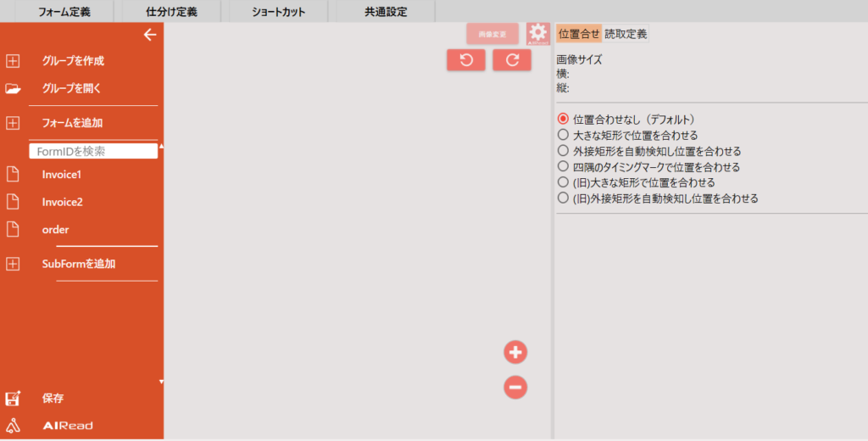The width and height of the screenshot is (868, 441).
Task: Click the rotate counterclockwise icon
Action: [466, 60]
